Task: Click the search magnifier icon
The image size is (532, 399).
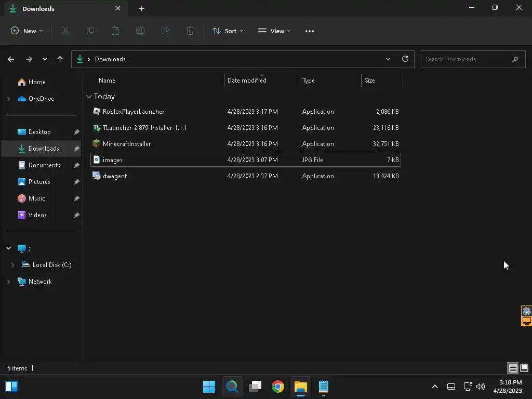Action: pyautogui.click(x=515, y=59)
